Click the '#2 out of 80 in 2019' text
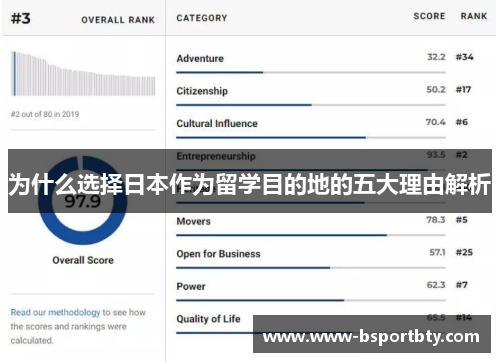This screenshot has width=500, height=362. click(x=45, y=114)
